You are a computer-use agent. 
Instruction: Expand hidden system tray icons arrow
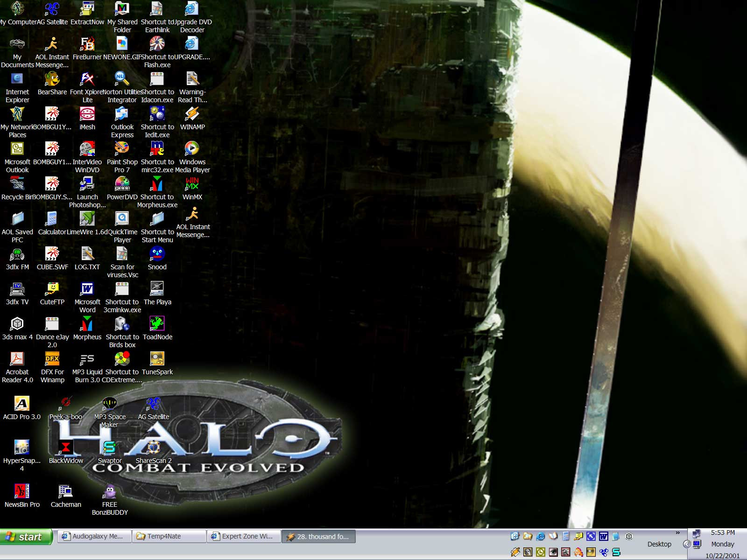(x=686, y=544)
